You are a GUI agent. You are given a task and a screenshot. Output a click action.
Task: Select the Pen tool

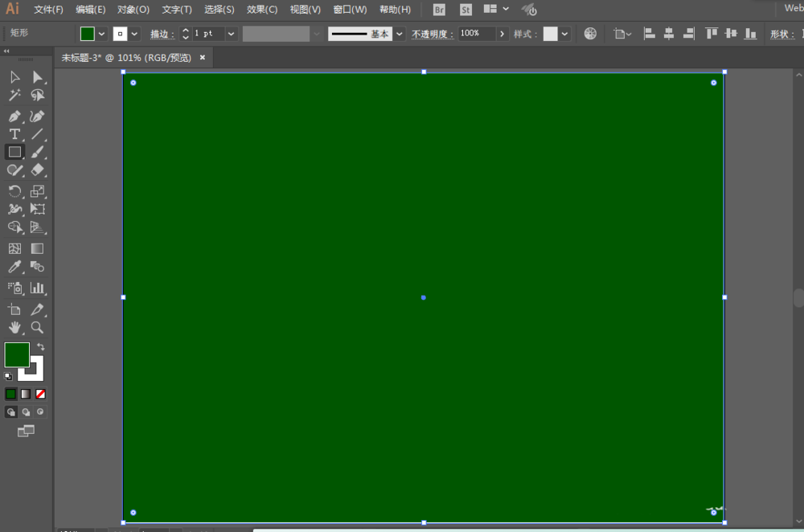tap(14, 116)
